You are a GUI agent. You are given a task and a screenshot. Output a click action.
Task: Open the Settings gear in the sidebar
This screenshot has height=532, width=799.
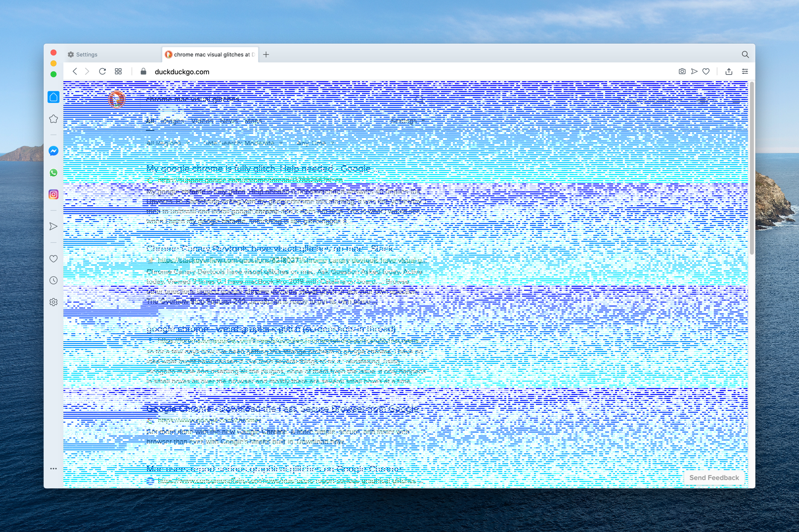tap(53, 302)
